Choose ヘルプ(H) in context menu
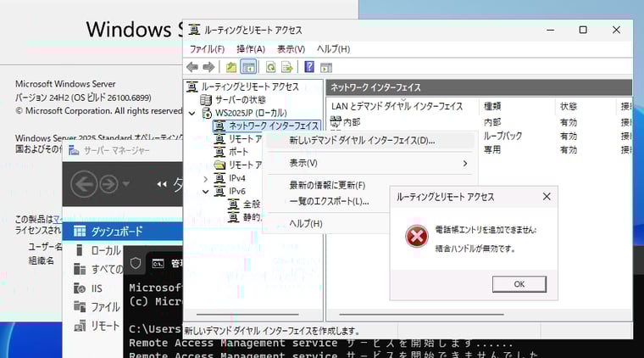 pos(306,224)
